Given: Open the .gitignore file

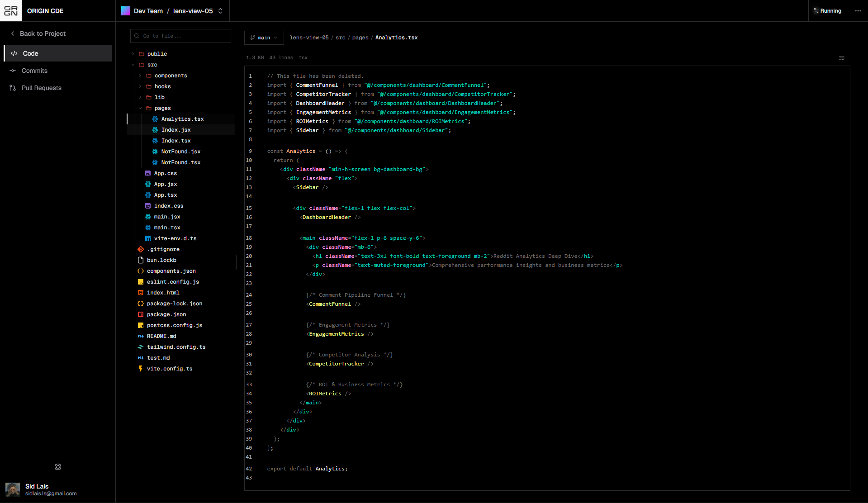Looking at the screenshot, I should [163, 249].
